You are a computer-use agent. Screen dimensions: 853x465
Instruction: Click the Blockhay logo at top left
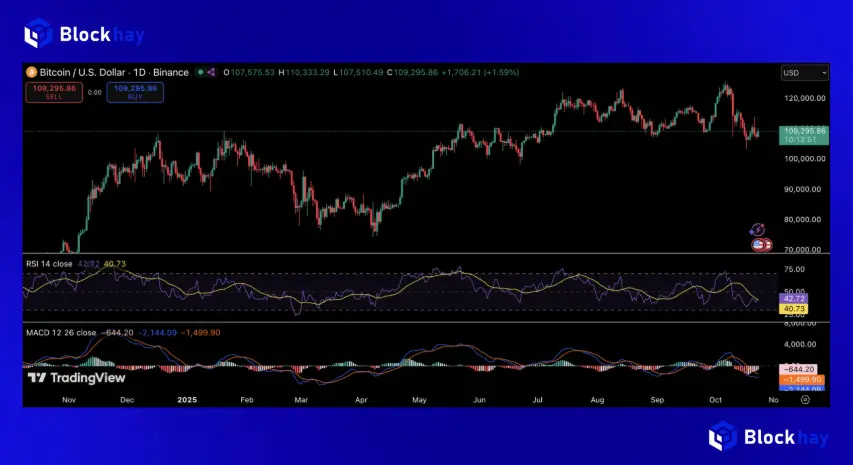(84, 34)
